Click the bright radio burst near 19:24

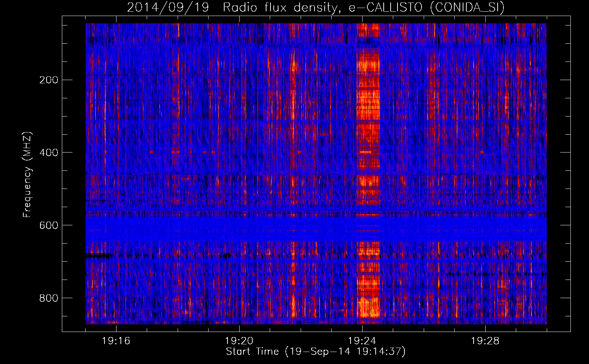pos(368,171)
